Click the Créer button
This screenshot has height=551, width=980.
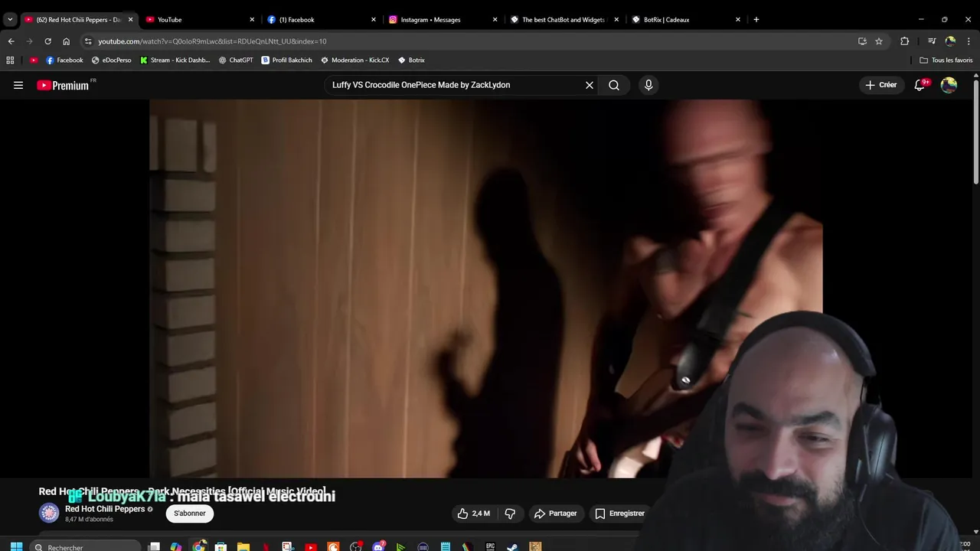(x=880, y=85)
